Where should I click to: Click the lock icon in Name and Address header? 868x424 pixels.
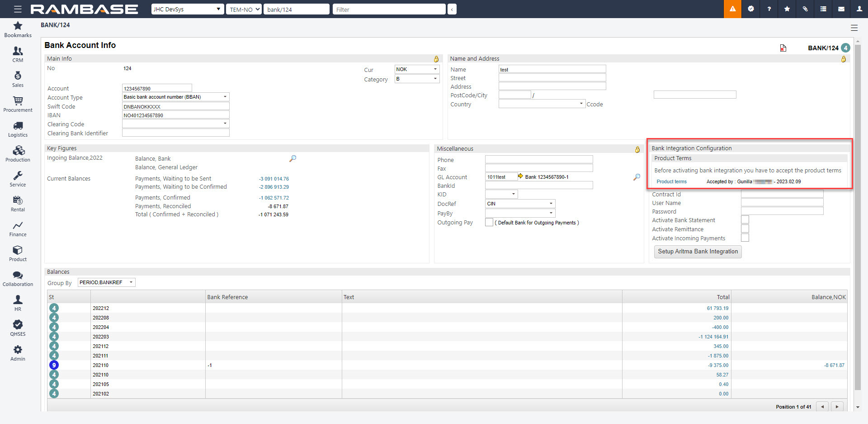click(844, 59)
